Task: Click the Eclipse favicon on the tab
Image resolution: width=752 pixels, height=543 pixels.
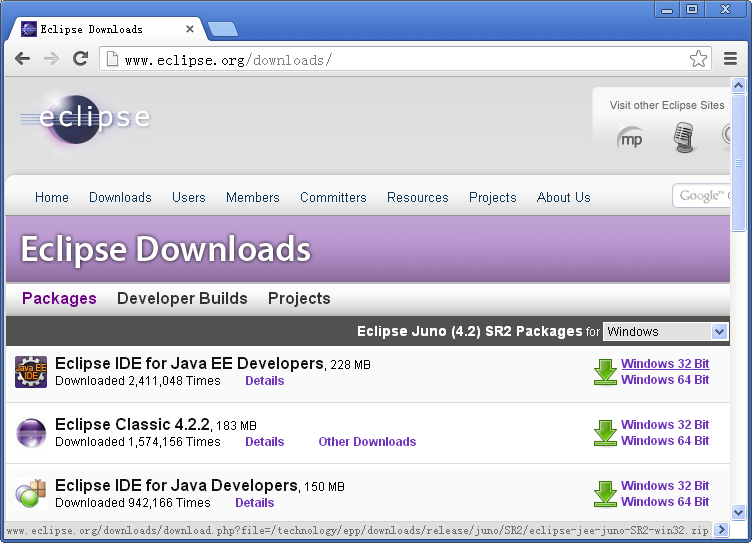Action: [29, 29]
